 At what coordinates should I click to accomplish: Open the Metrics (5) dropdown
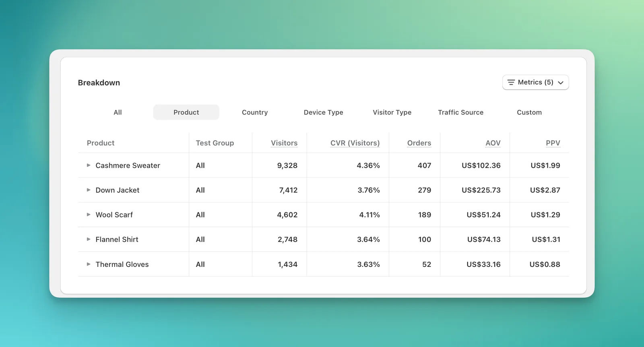[x=535, y=82]
